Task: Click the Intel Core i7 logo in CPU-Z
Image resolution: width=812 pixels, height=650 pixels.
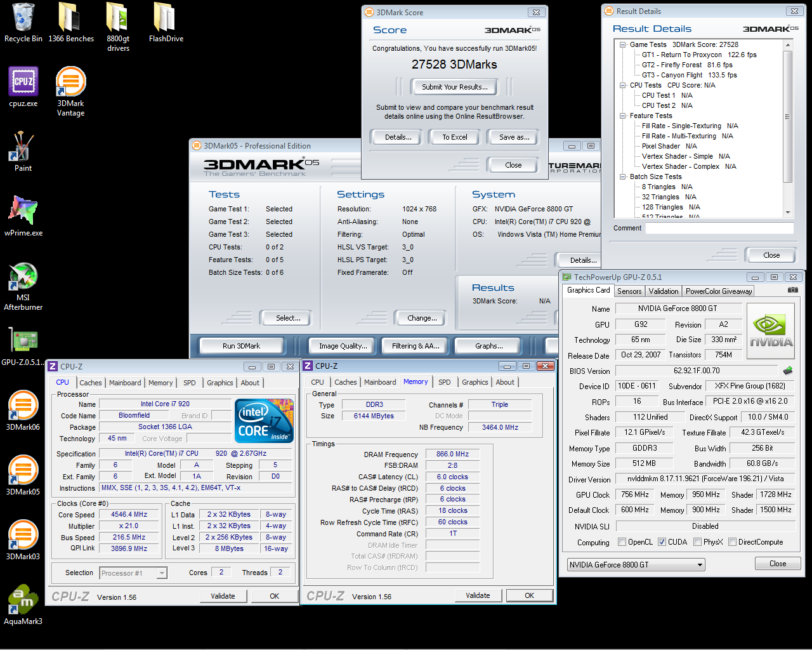Action: point(264,420)
